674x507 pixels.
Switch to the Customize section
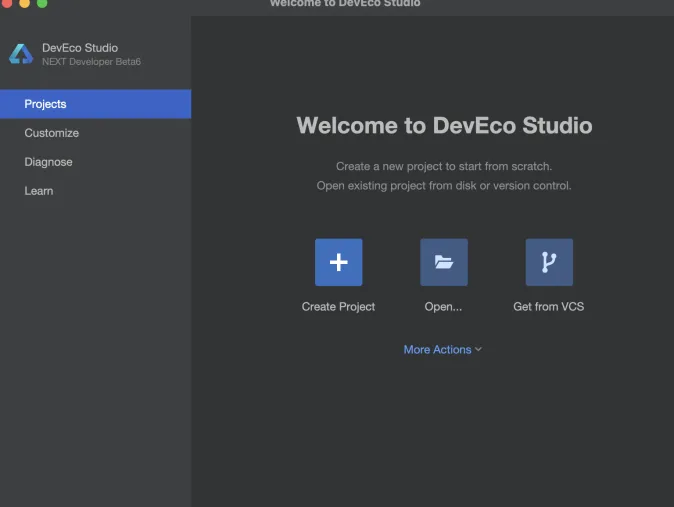(52, 133)
